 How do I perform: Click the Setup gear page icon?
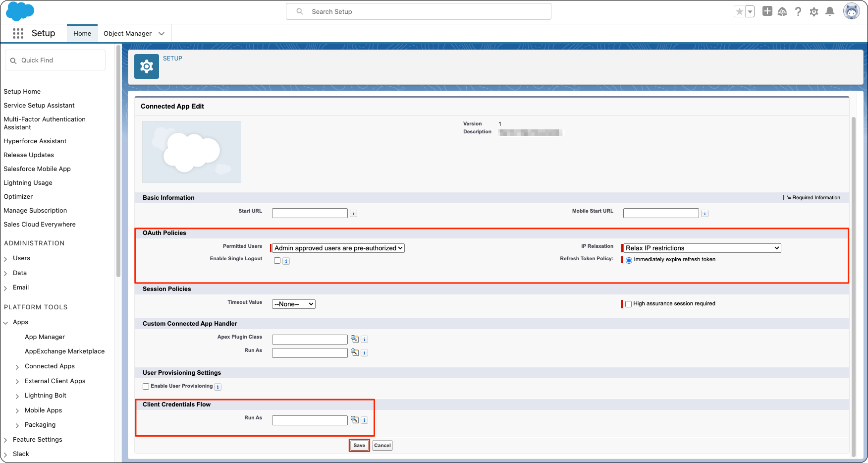147,66
